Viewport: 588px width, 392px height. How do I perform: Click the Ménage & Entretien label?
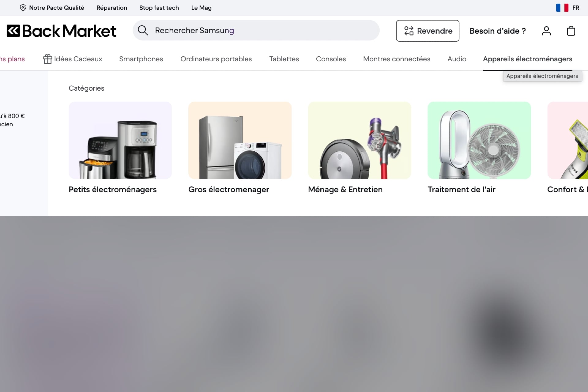click(x=345, y=190)
